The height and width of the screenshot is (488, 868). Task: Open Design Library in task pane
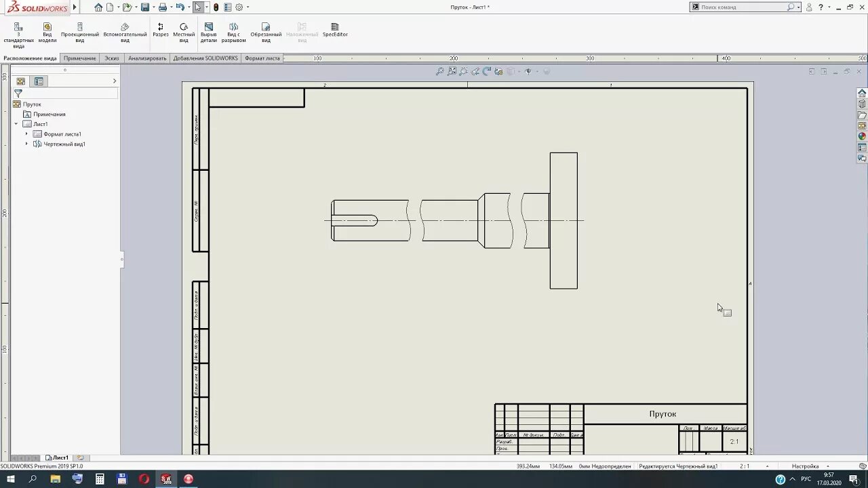click(x=862, y=104)
